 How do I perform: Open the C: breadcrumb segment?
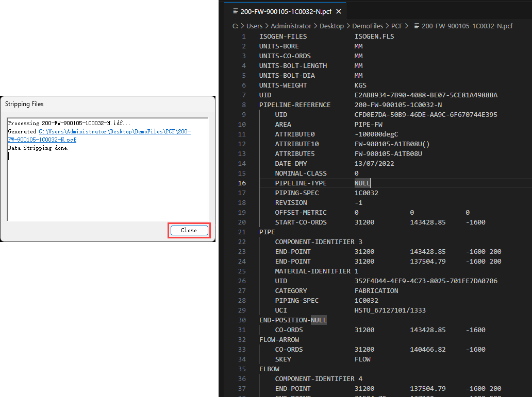(235, 26)
